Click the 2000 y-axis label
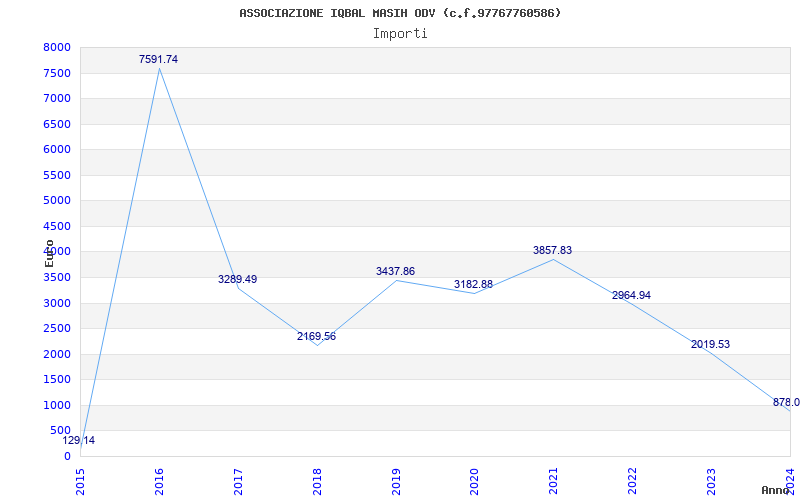 [57, 354]
